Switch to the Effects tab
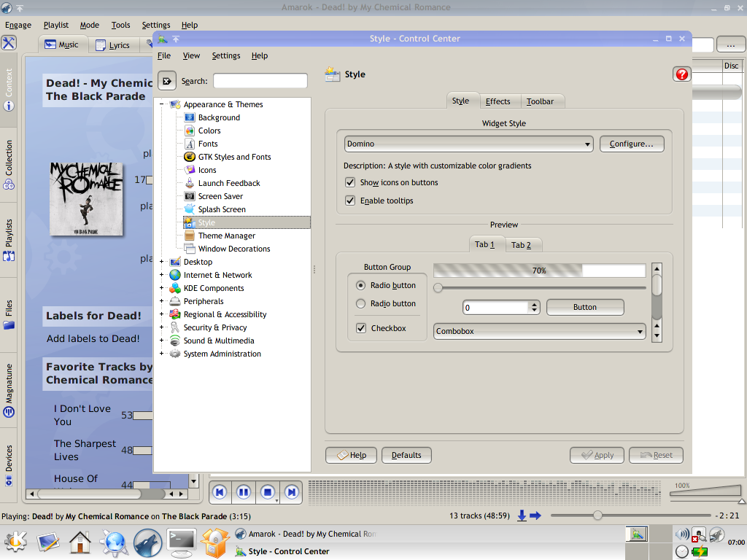Image resolution: width=747 pixels, height=560 pixels. [x=498, y=101]
